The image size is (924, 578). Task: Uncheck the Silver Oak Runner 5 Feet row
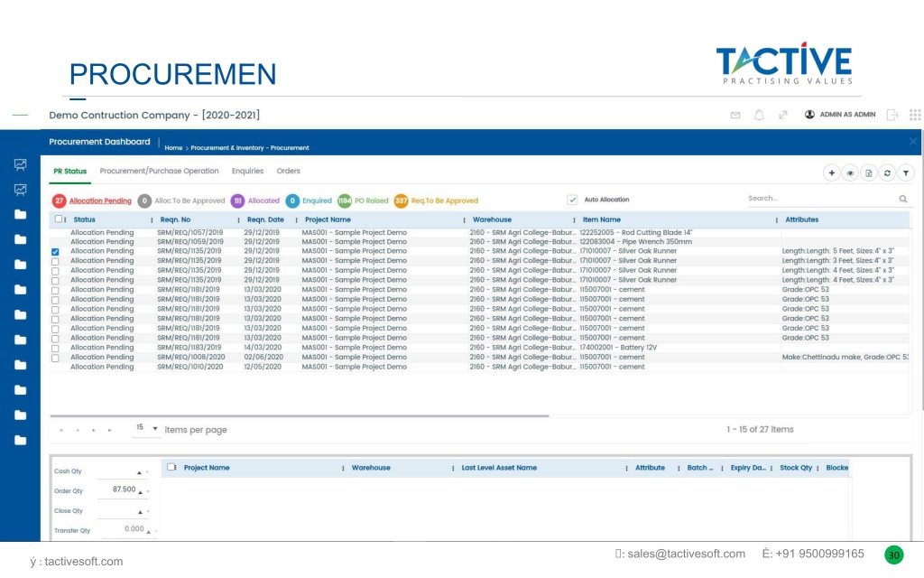click(55, 252)
